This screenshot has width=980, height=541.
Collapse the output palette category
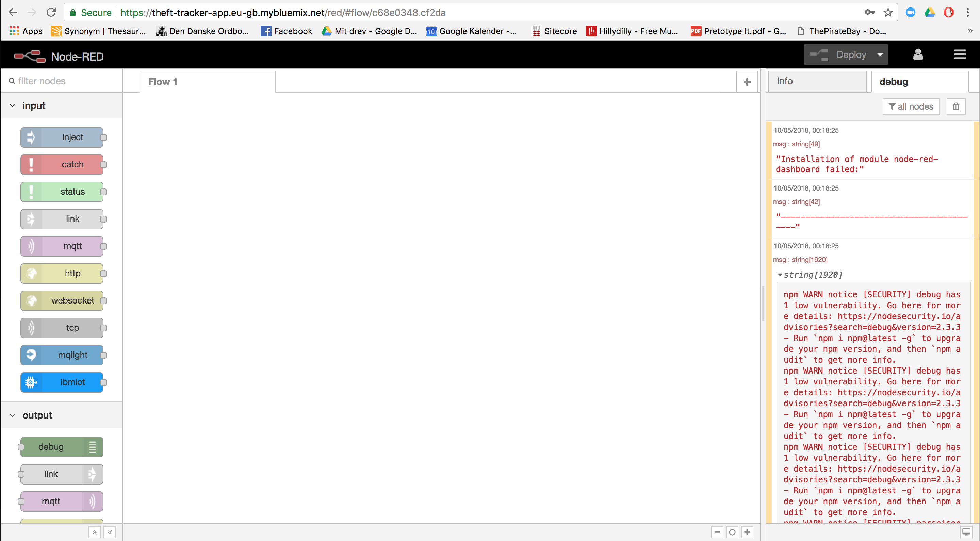[x=13, y=415]
